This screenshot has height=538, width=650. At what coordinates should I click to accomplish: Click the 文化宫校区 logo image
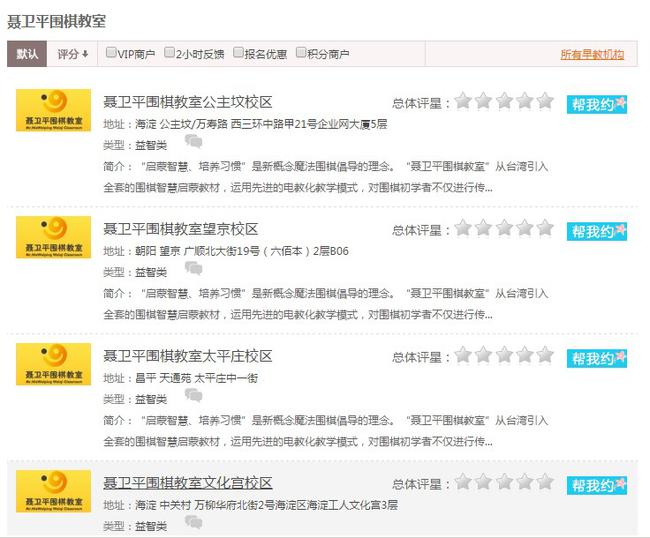point(54,490)
